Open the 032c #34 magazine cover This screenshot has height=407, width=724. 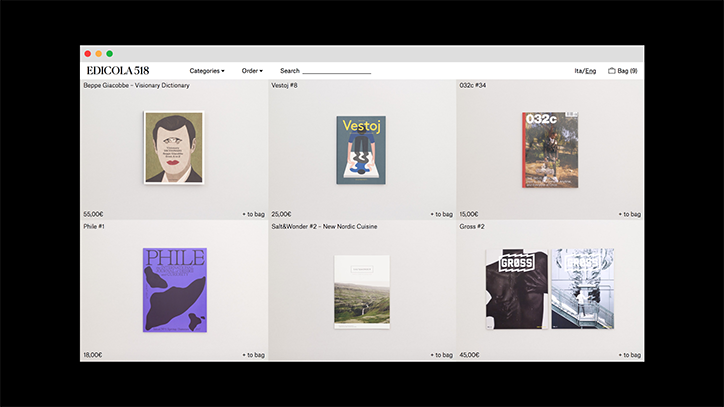tap(550, 150)
